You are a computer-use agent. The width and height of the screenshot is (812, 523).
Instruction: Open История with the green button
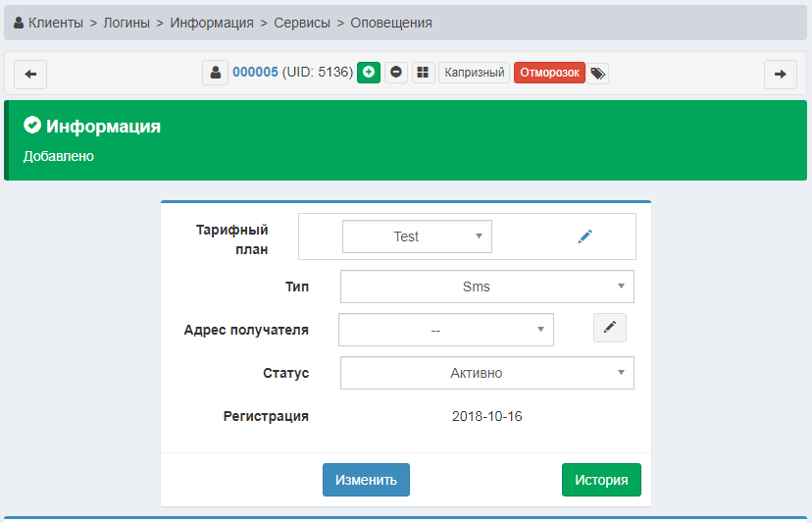pyautogui.click(x=600, y=480)
